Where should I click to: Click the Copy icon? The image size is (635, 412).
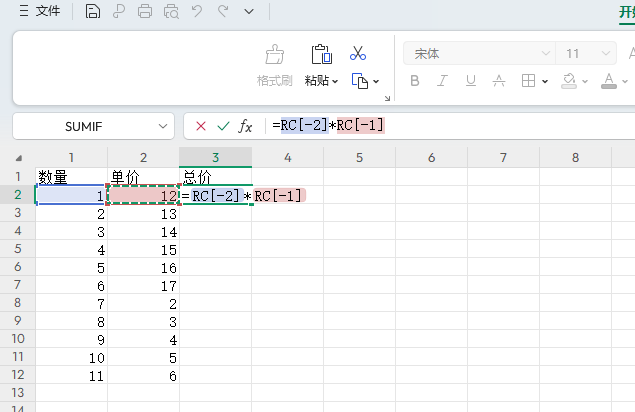click(360, 81)
